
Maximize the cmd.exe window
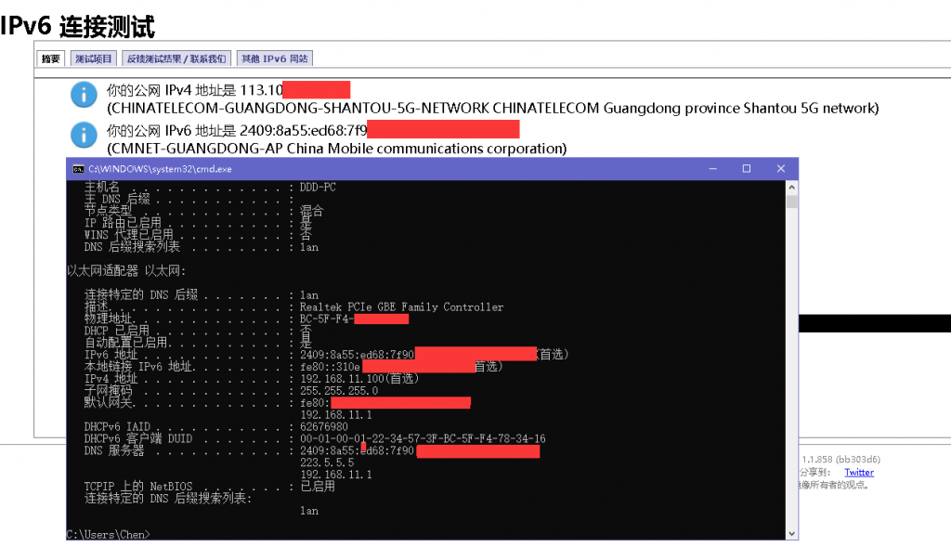coord(747,169)
